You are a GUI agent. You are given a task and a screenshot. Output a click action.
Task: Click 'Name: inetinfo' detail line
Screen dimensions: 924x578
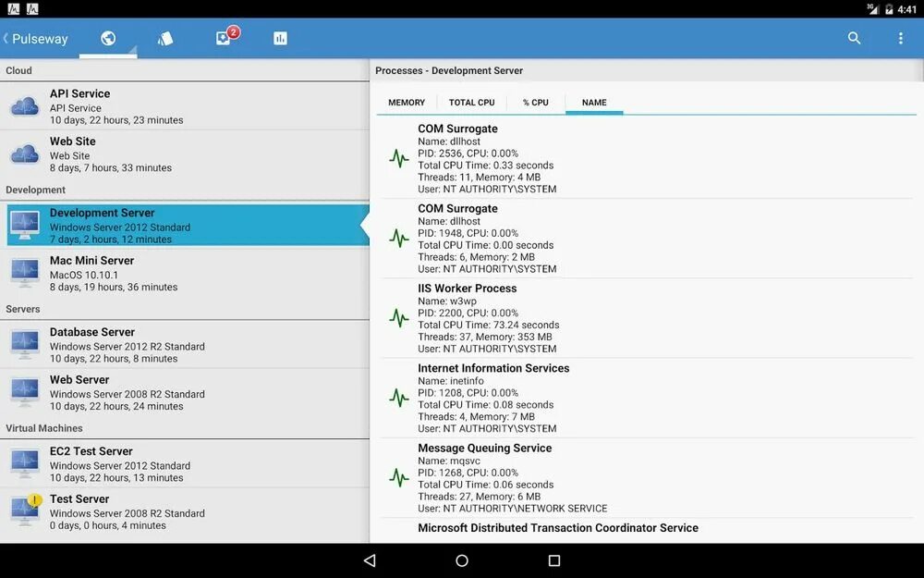click(451, 381)
